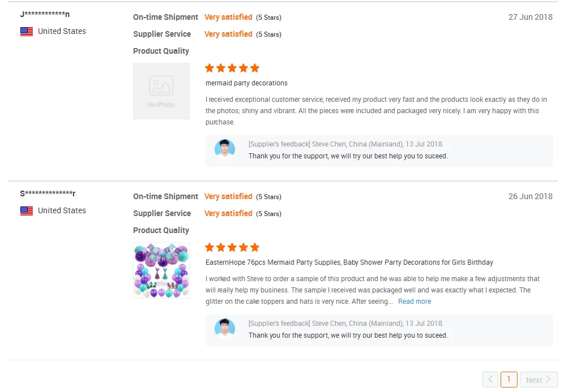Select page 1 in pagination
Screen dimensions: 564x392
coord(509,380)
